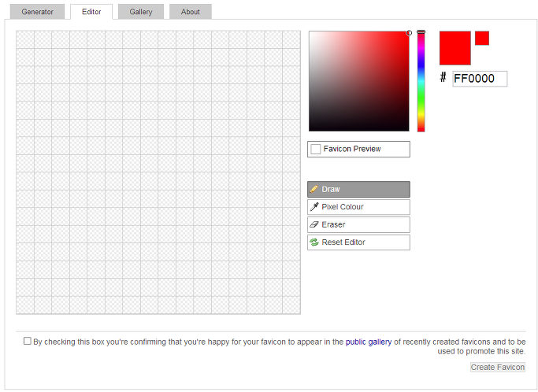The height and width of the screenshot is (392, 538).
Task: Switch to the Generator tab
Action: (37, 12)
